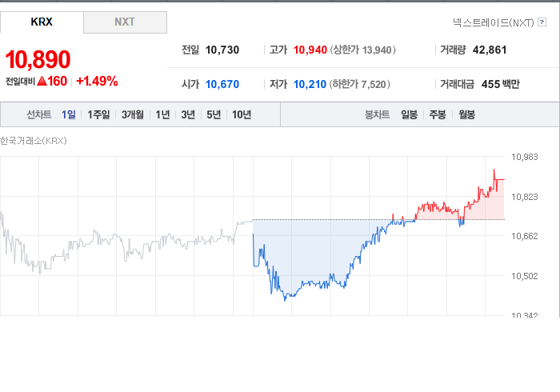Viewport: 560px width, 392px height.
Task: Click the current price 10,890
Action: point(38,59)
